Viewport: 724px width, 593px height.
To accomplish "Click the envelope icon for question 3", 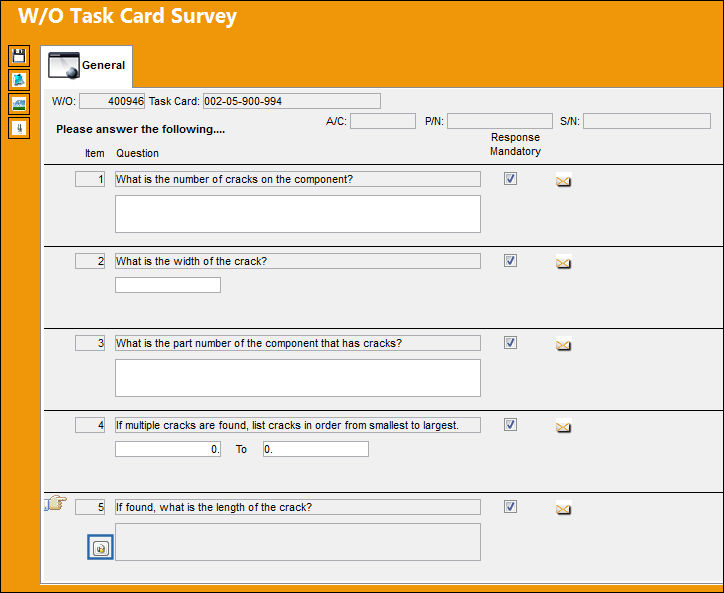I will coord(563,345).
